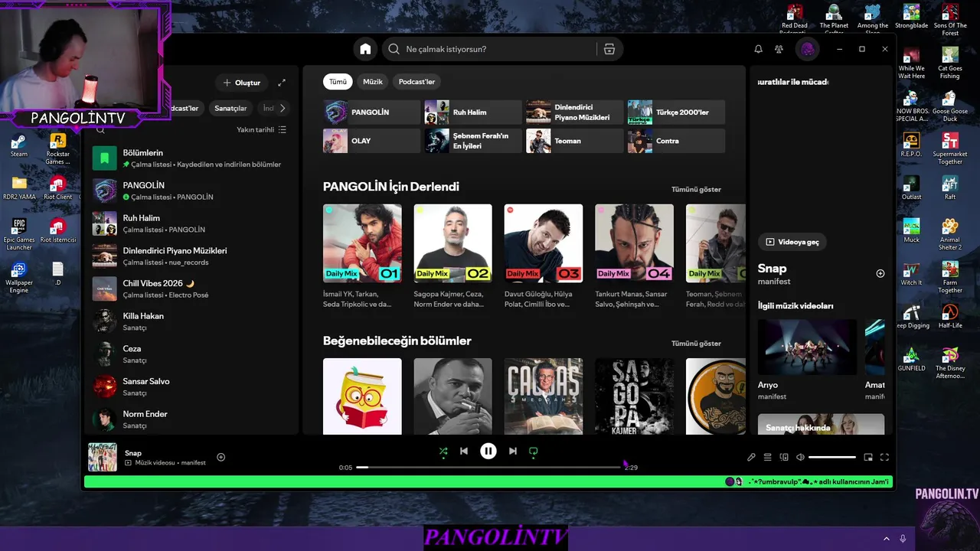Open the lyrics microphone icon
Viewport: 980px width, 551px height.
(751, 457)
